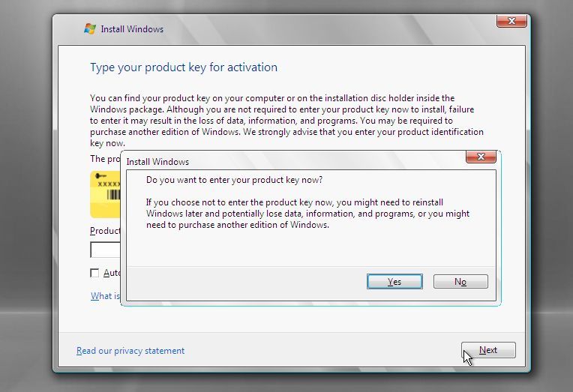
Task: Click the 'Install Windows' dialog title text
Action: click(157, 162)
